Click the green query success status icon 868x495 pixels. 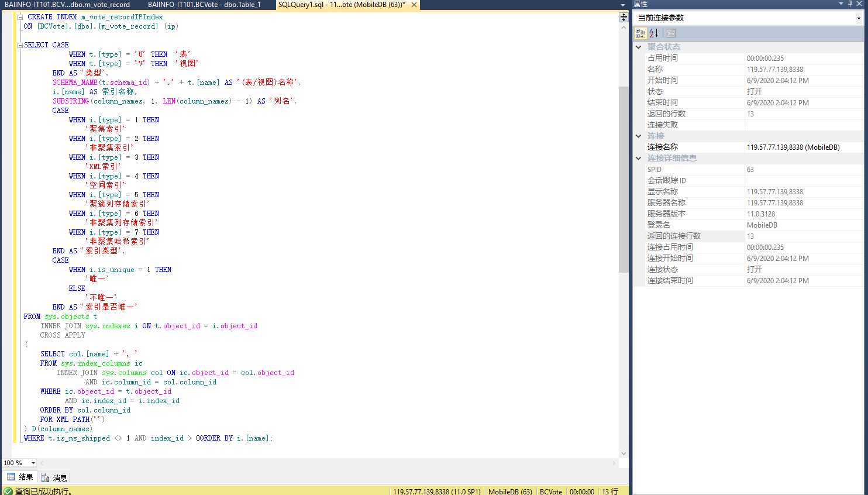[x=8, y=491]
